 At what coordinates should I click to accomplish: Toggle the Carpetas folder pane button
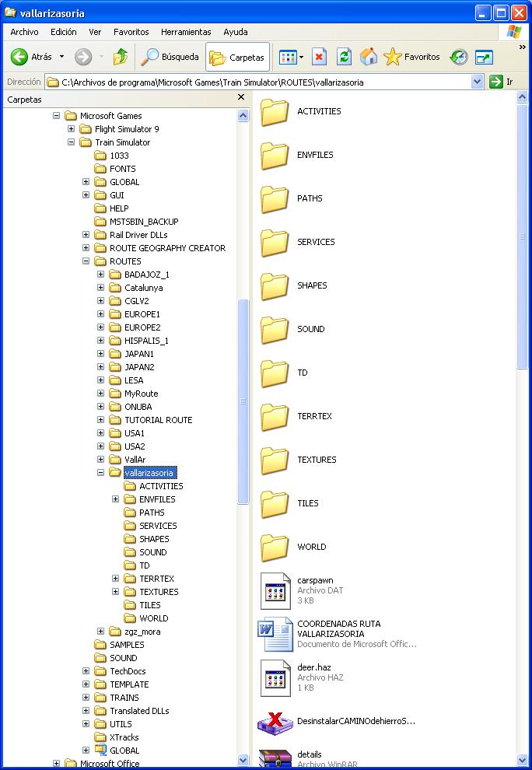(237, 57)
